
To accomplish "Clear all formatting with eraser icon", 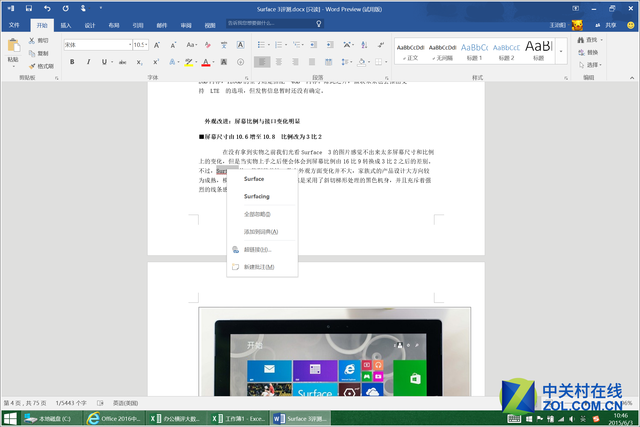I will pos(208,45).
